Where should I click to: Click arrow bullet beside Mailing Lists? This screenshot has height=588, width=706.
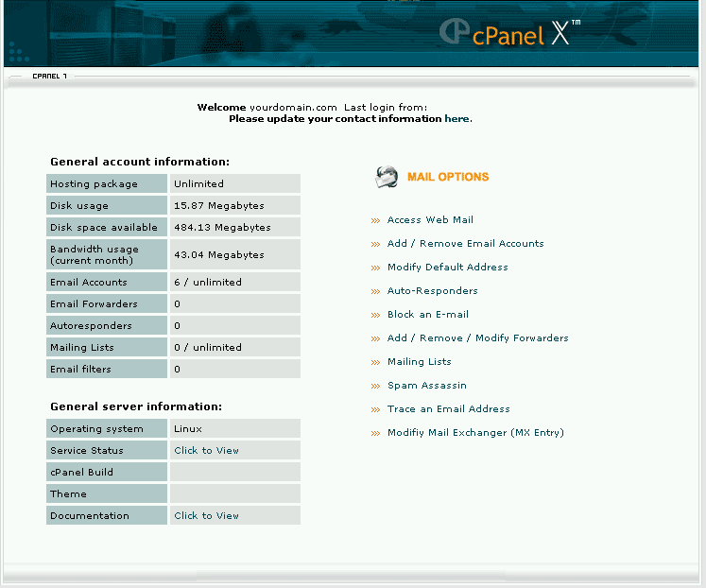(375, 362)
